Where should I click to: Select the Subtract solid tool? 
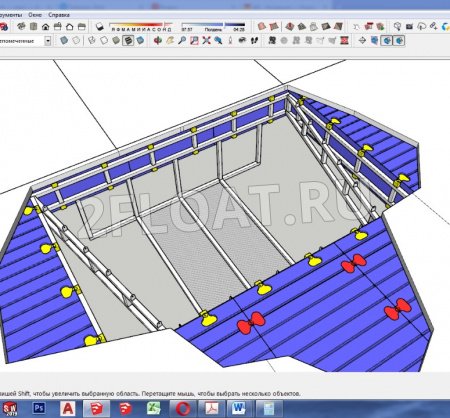[x=308, y=41]
